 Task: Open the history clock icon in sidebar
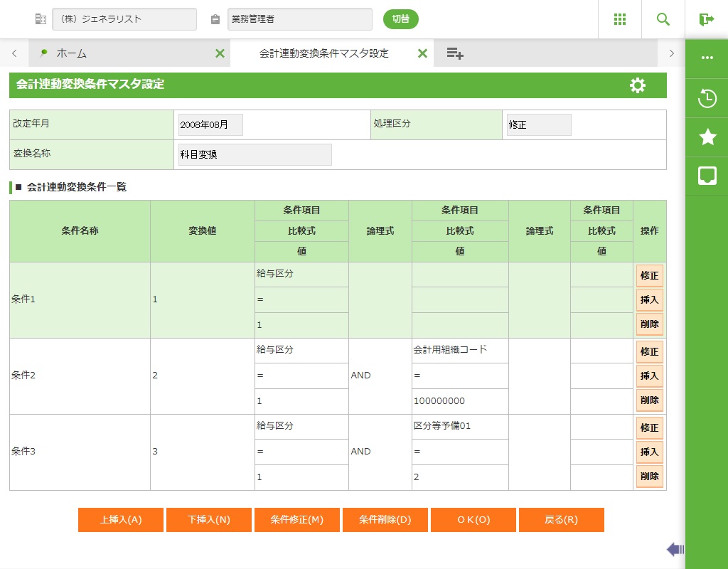click(707, 98)
